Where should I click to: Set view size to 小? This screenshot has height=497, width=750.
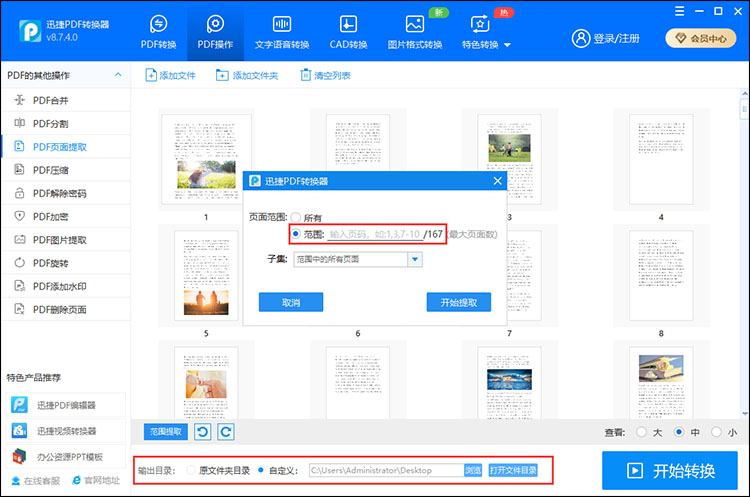pos(716,432)
